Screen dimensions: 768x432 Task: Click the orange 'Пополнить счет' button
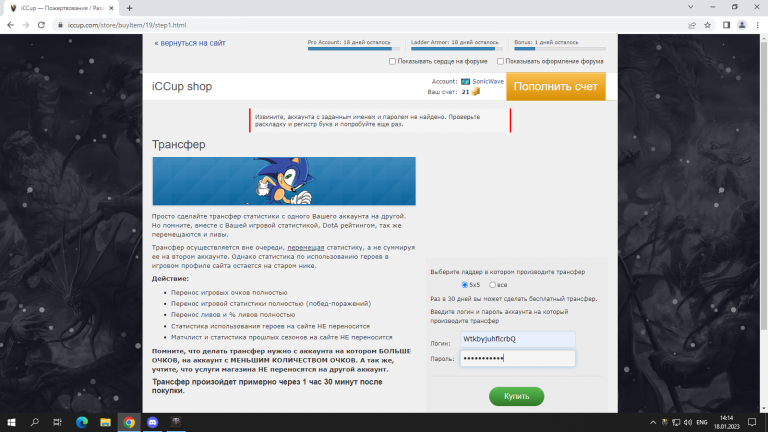[x=556, y=86]
